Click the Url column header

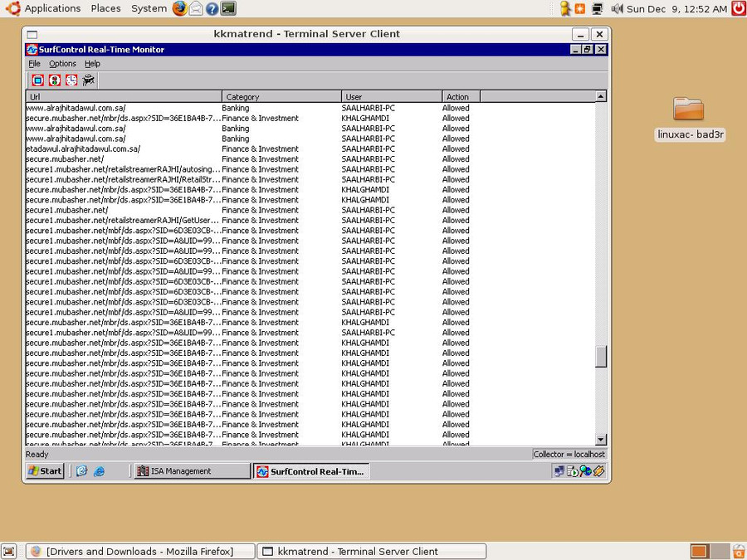tap(124, 97)
